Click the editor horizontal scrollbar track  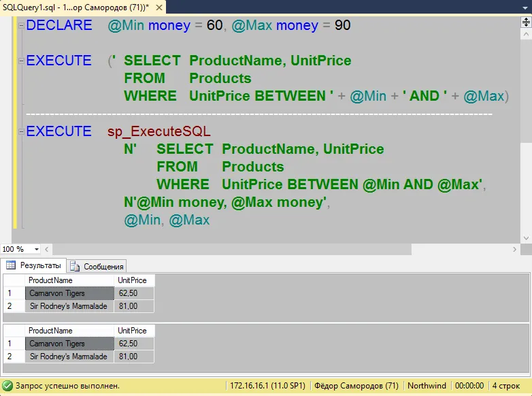272,250
